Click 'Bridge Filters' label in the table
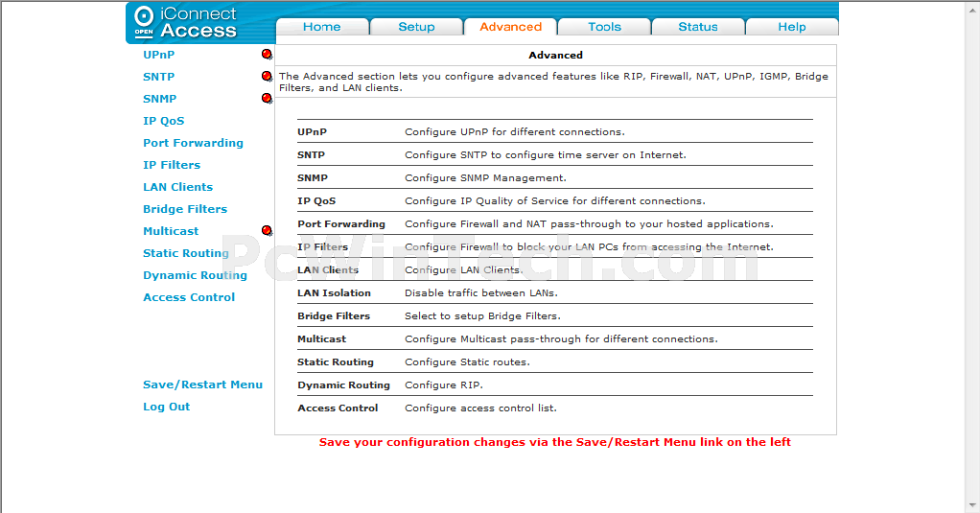The width and height of the screenshot is (980, 513). click(334, 316)
